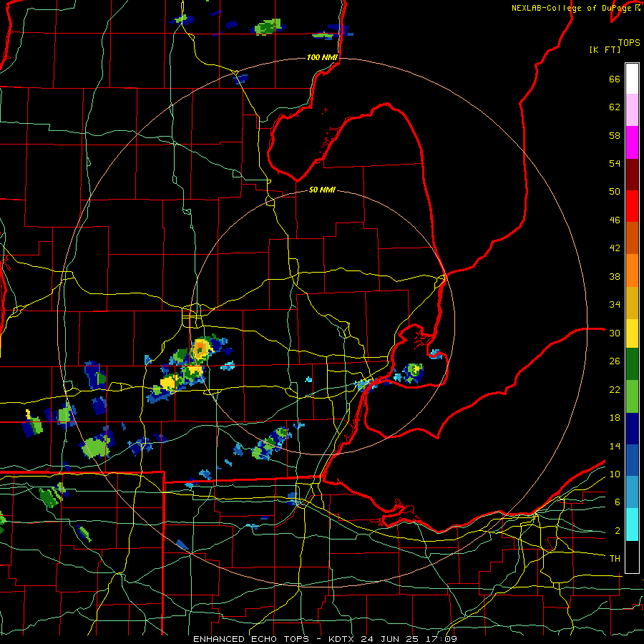The width and height of the screenshot is (644, 644).
Task: Click the medium blue 10 kft legend swatch
Action: click(x=632, y=460)
